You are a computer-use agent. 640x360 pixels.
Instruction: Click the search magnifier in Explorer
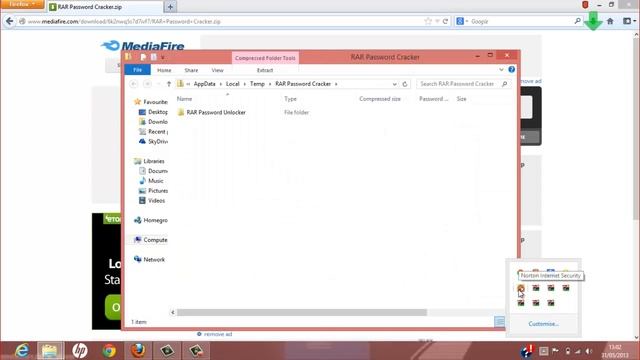(x=504, y=84)
